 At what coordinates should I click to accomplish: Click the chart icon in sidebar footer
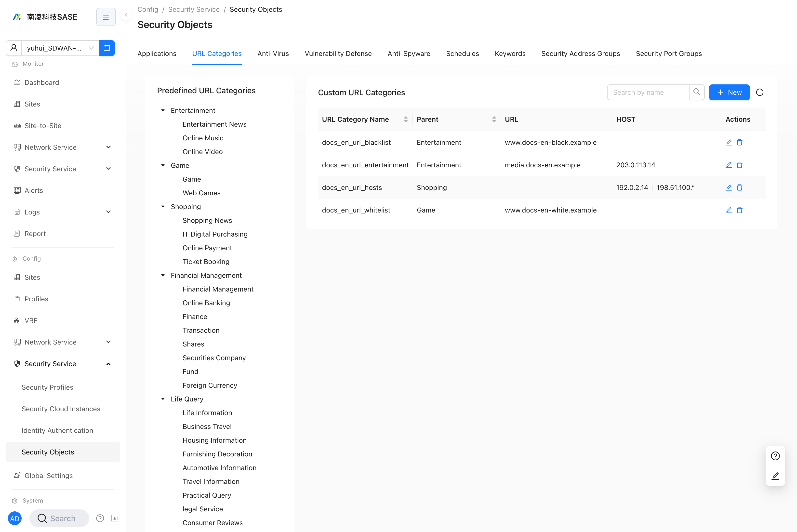pos(115,519)
